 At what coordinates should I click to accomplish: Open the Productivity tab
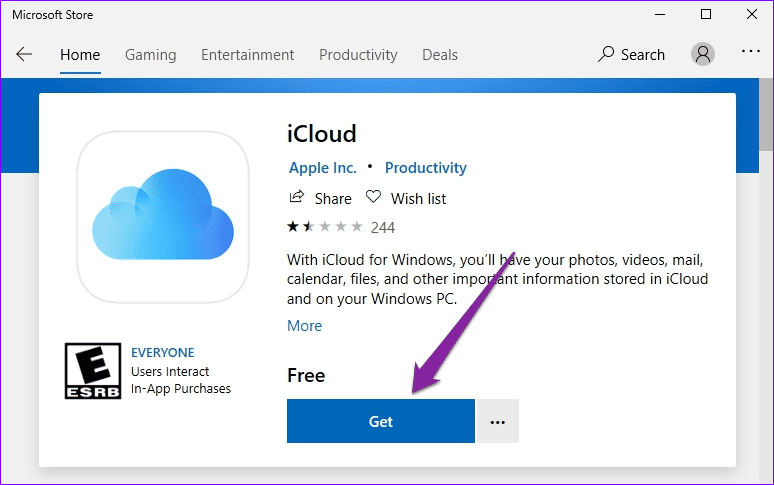(x=358, y=55)
